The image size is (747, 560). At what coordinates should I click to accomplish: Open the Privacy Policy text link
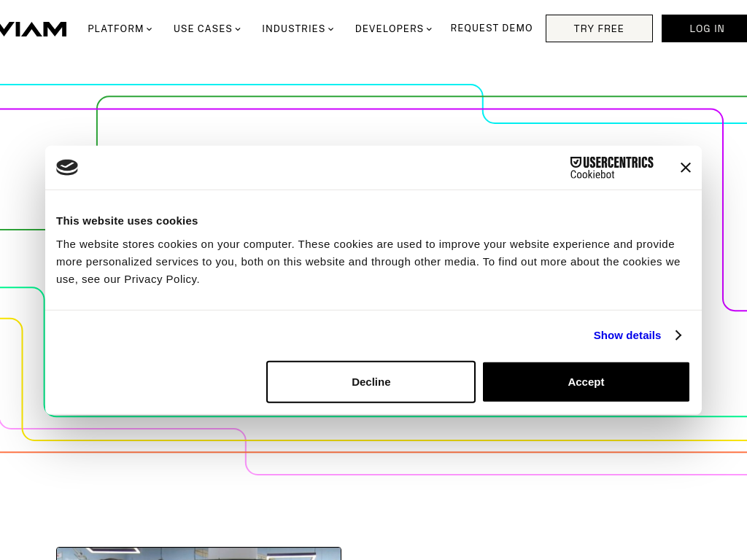(160, 279)
